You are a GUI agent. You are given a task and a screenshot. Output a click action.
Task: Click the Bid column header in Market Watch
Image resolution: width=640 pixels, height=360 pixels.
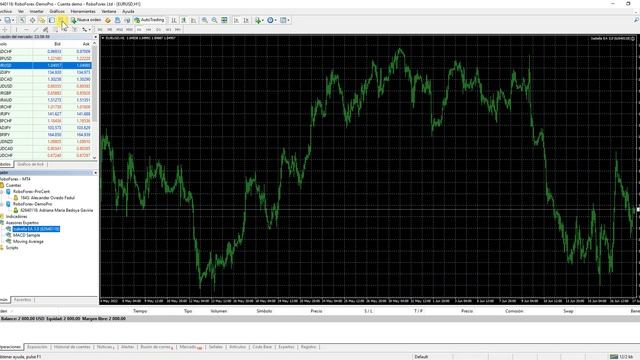[58, 44]
